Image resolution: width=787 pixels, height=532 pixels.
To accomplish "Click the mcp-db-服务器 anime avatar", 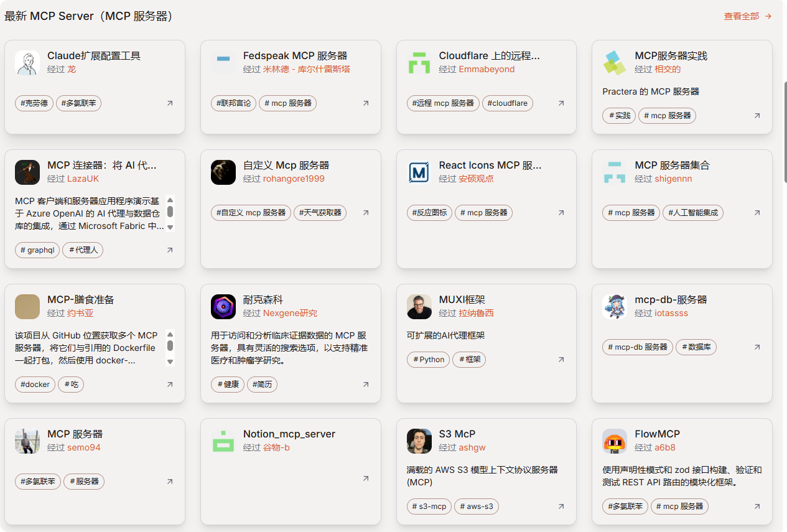I will click(x=615, y=307).
